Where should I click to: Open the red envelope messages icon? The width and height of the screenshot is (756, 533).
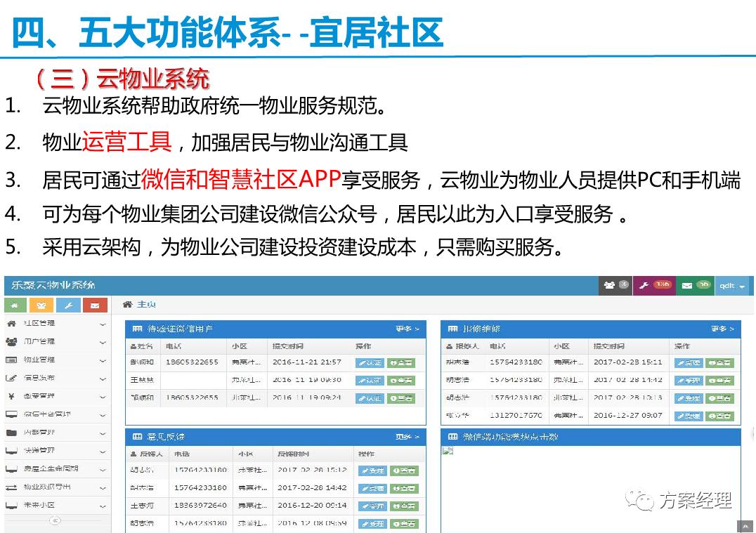click(93, 305)
